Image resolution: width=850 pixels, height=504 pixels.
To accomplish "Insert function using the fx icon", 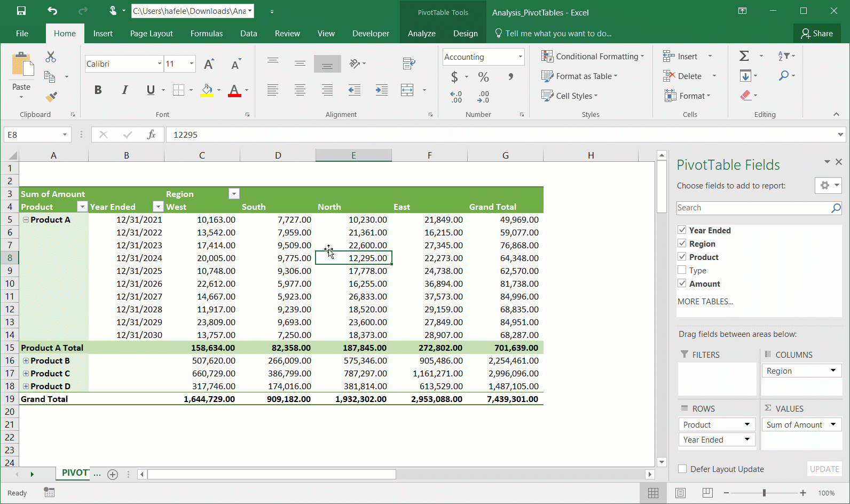I will [151, 135].
